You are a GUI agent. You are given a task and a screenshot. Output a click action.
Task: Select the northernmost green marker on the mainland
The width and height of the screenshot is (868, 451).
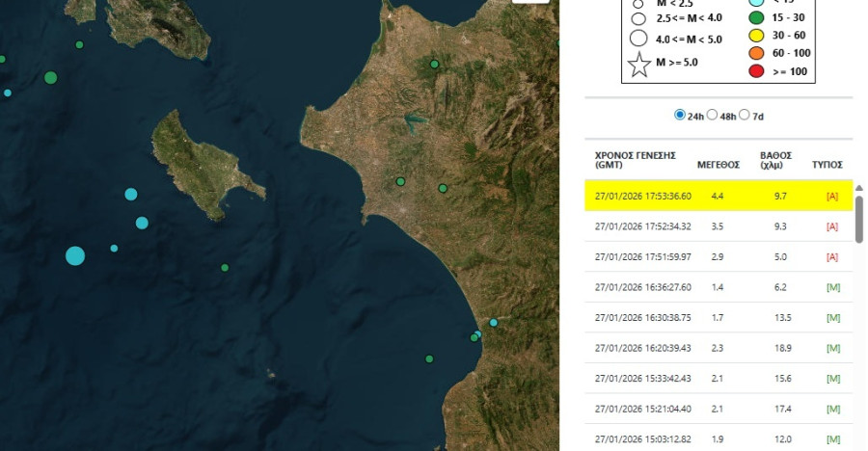click(x=435, y=65)
